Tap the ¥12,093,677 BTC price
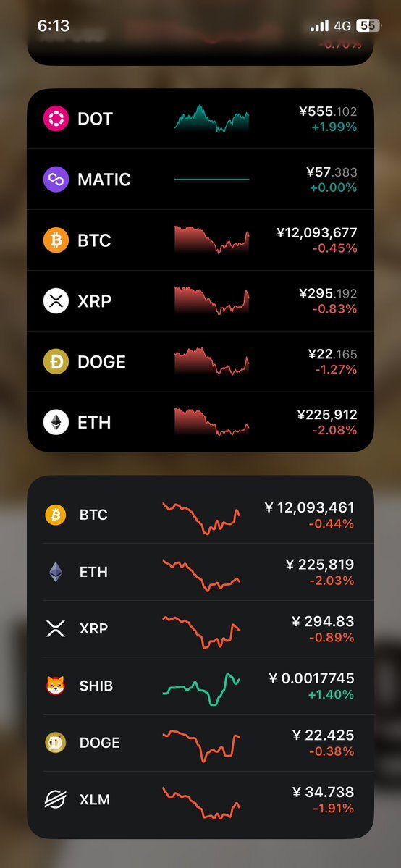The image size is (401, 868). point(317,232)
